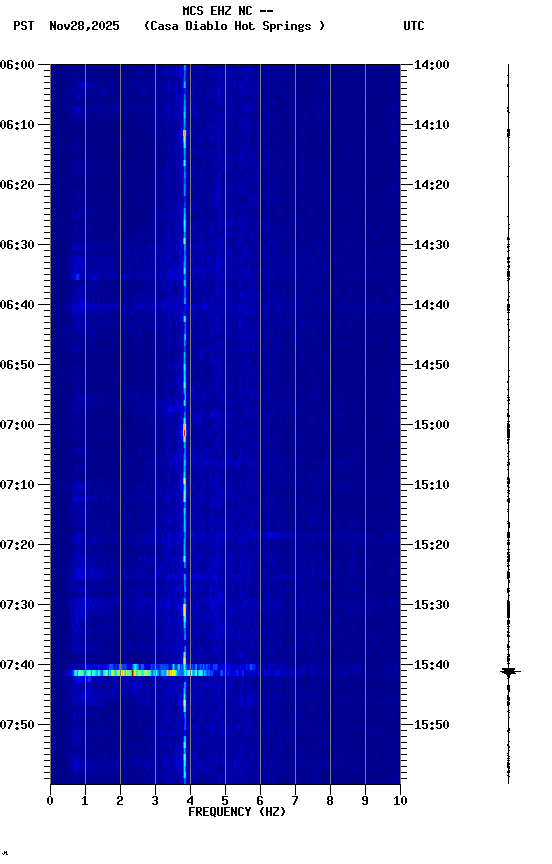Image resolution: width=552 pixels, height=864 pixels.
Task: Click PST time label '06:00'
Action: [17, 65]
